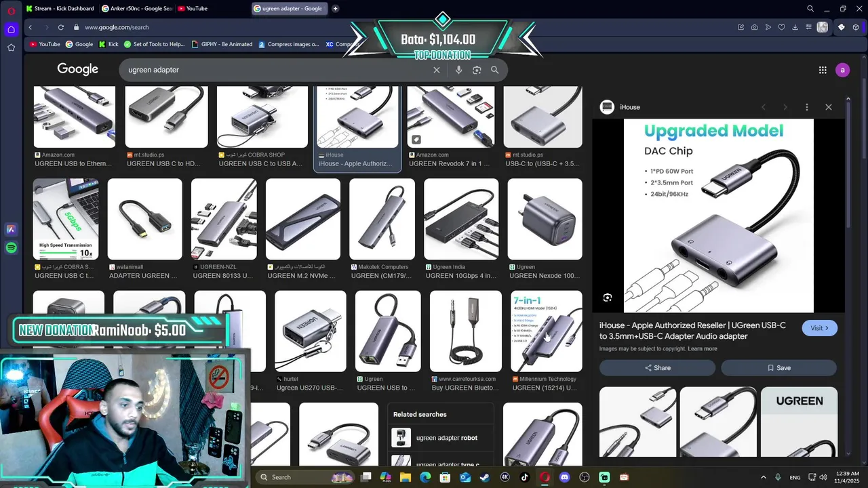Click the address bar URL
Screen dimensions: 868x488
click(117, 27)
